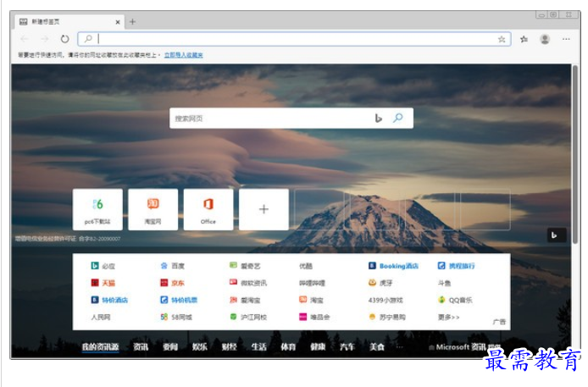Open the 苏宁易购 link
This screenshot has width=588, height=387.
point(387,317)
